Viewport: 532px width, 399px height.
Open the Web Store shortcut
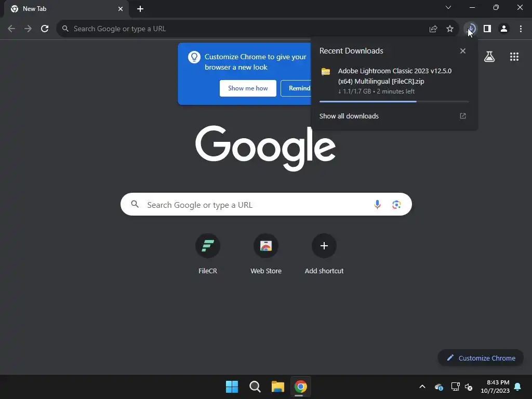(266, 254)
